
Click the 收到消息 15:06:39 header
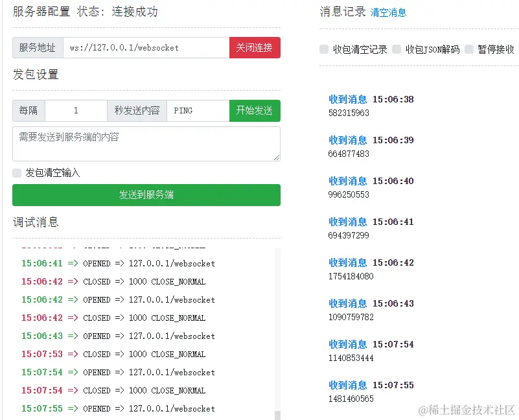[x=371, y=140]
